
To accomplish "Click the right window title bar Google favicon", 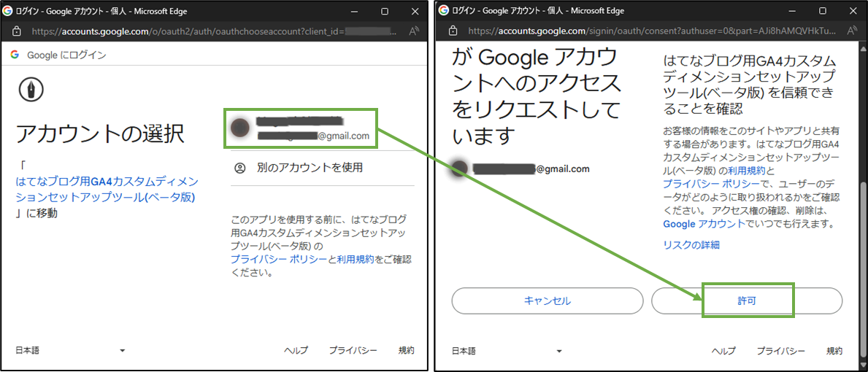I will pyautogui.click(x=444, y=10).
